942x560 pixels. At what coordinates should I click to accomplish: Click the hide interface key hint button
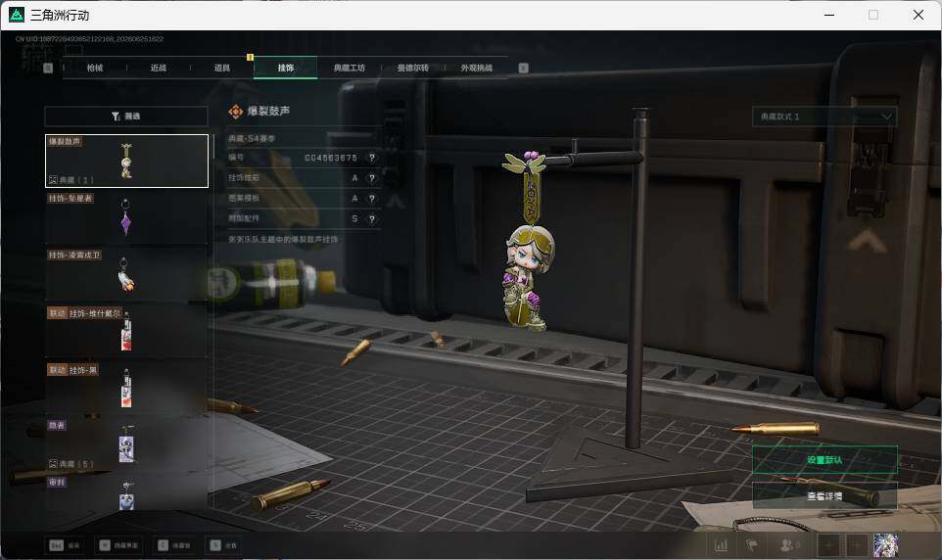point(118,545)
